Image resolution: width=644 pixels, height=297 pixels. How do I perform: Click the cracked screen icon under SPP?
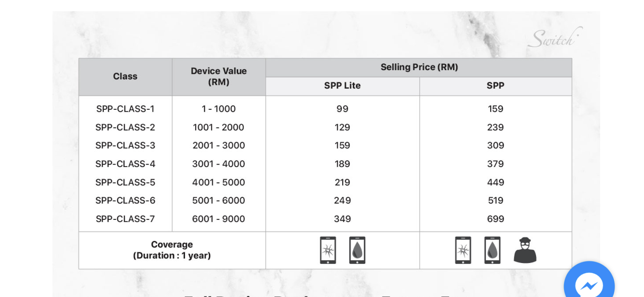coord(464,250)
